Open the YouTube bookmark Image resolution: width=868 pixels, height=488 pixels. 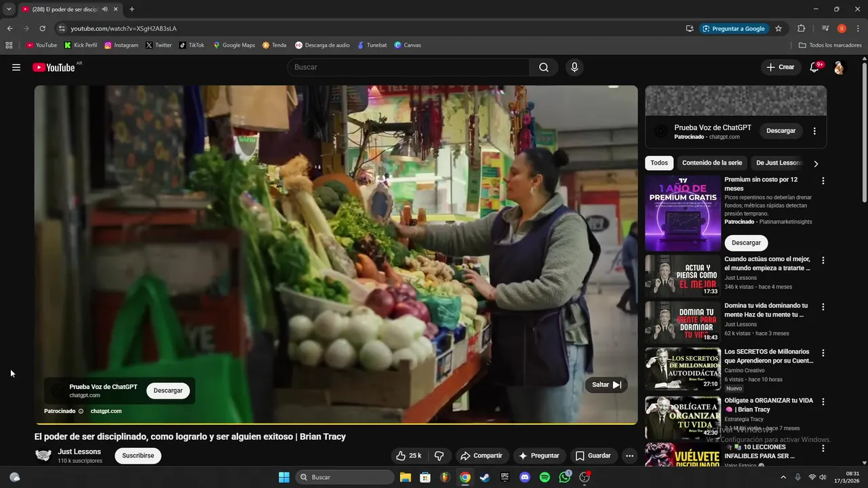(x=41, y=45)
